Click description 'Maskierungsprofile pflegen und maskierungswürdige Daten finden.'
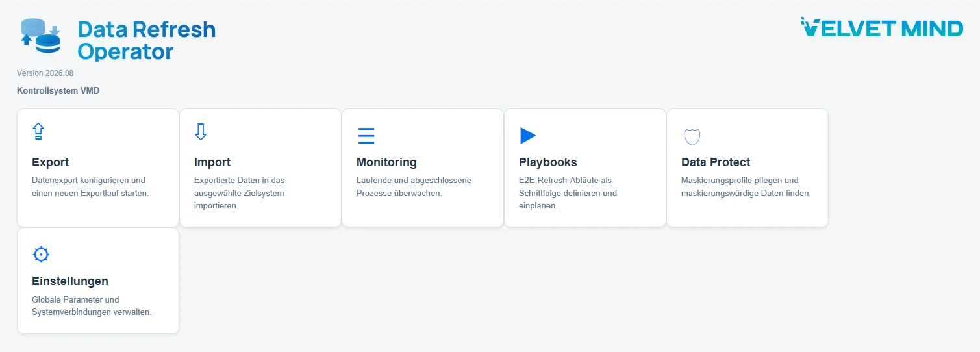980x352 pixels. pyautogui.click(x=746, y=187)
